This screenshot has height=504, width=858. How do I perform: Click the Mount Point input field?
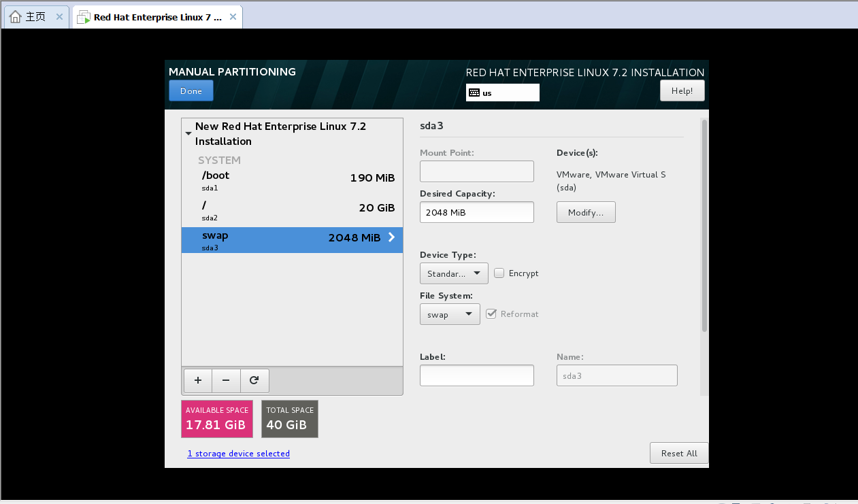(x=477, y=171)
